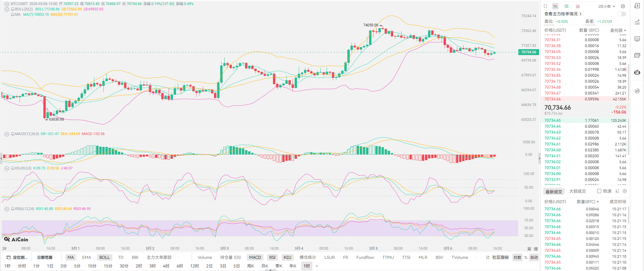644x271 pixels.
Task: Open recent trades settings hexagon icon
Action: click(625, 191)
